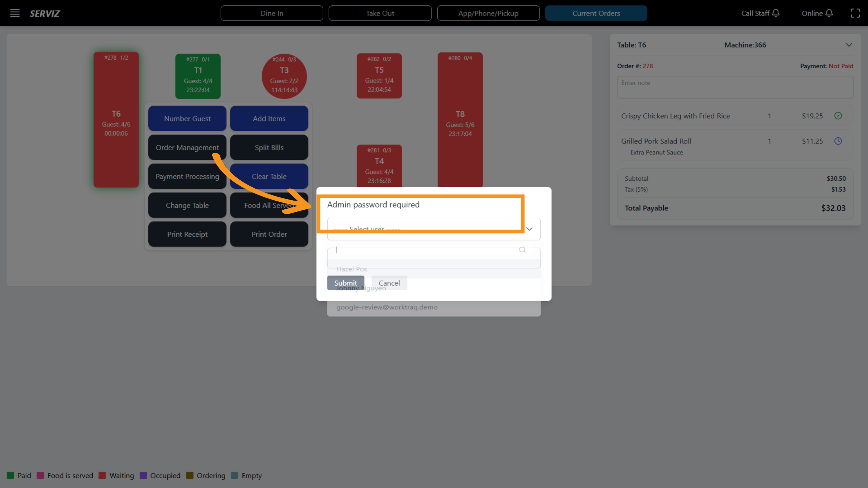The image size is (868, 488).
Task: Select Hazel Pos from the user list
Action: click(351, 269)
